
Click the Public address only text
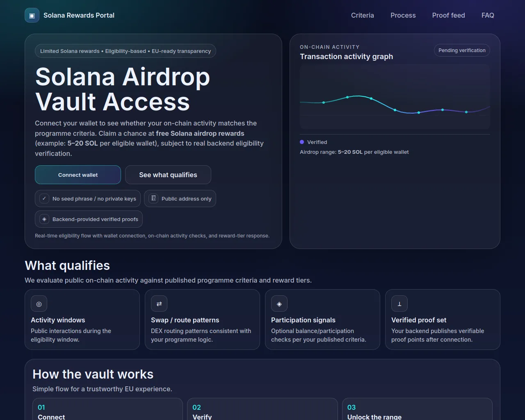187,199
